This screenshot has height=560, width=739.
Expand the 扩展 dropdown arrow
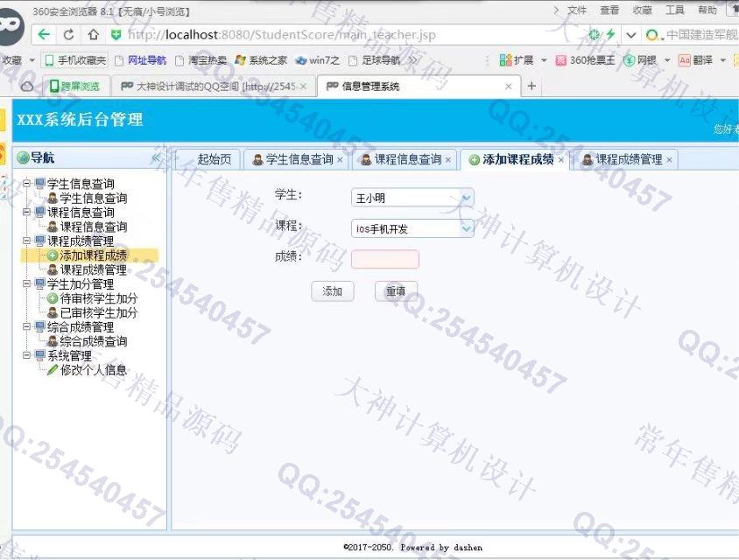[544, 60]
